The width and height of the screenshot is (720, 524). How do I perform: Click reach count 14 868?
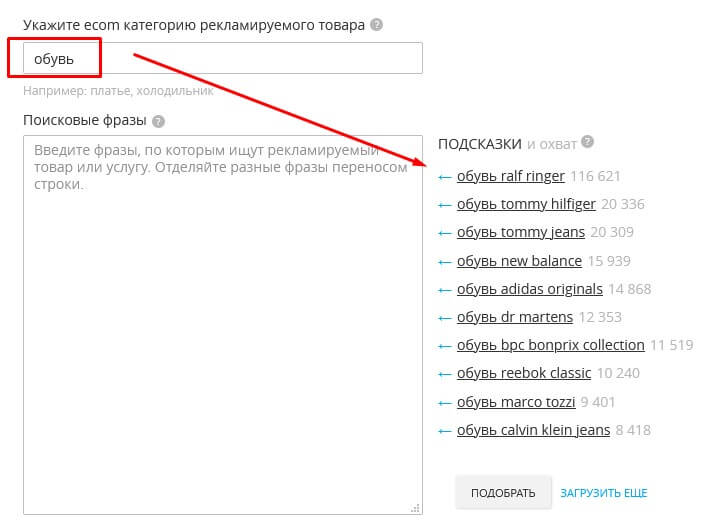tap(630, 289)
